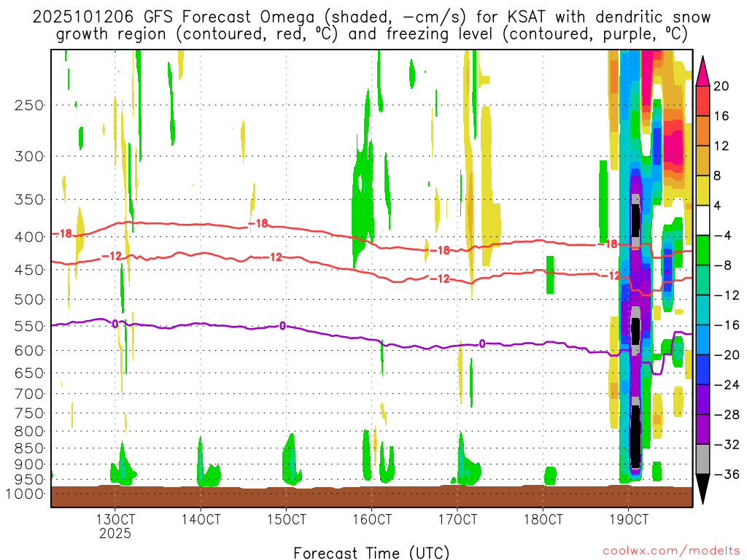Click the coolwx.com/modelts link text
This screenshot has height=560, width=747.
[x=671, y=551]
